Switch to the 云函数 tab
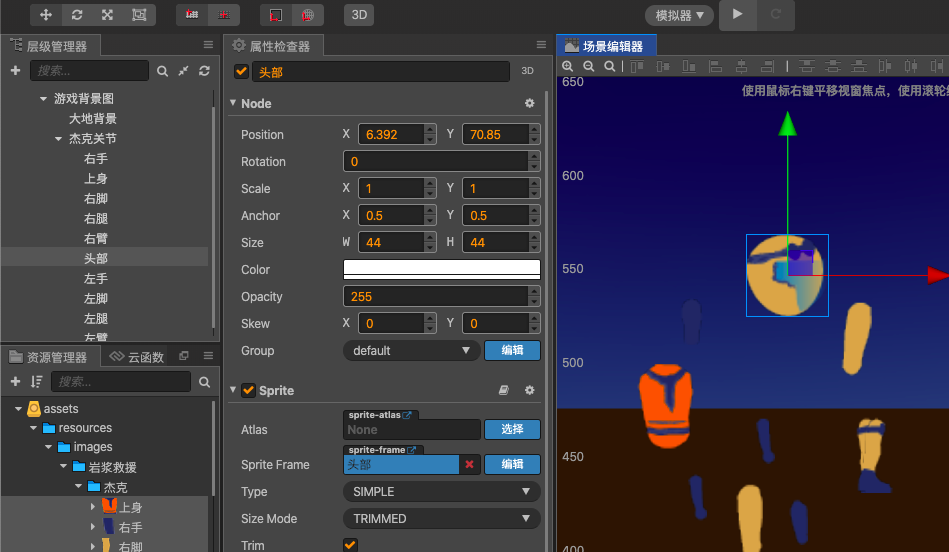 click(137, 357)
